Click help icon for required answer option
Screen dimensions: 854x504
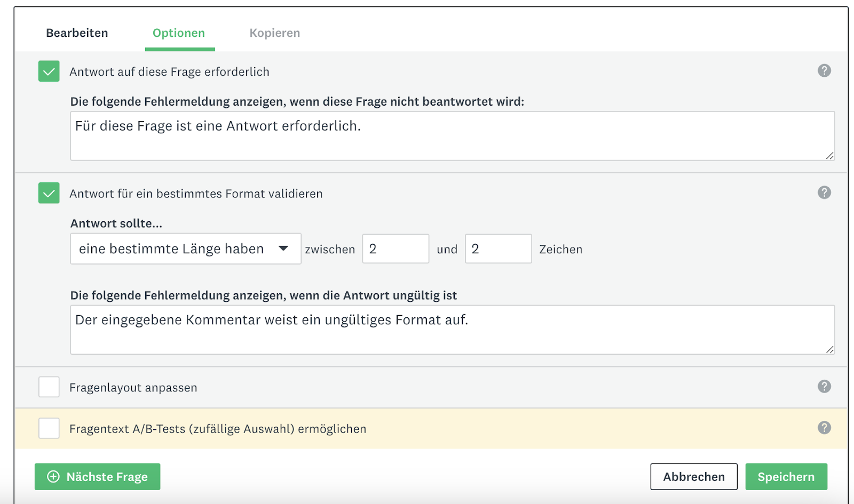[824, 70]
